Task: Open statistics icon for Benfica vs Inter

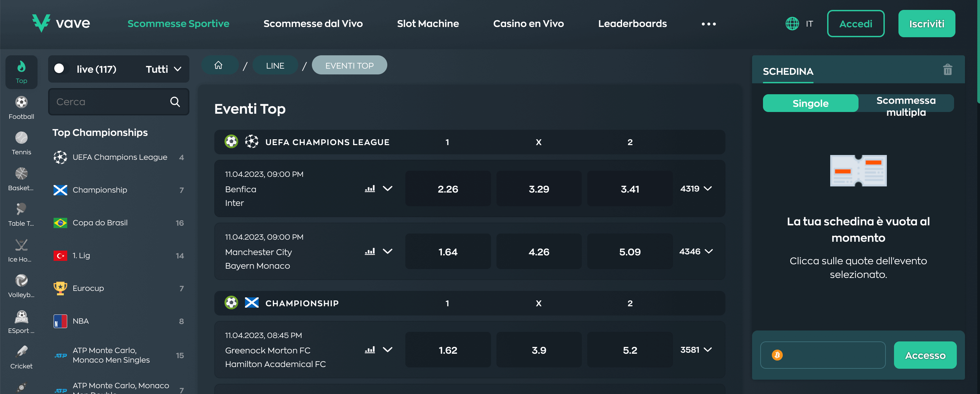Action: click(370, 188)
